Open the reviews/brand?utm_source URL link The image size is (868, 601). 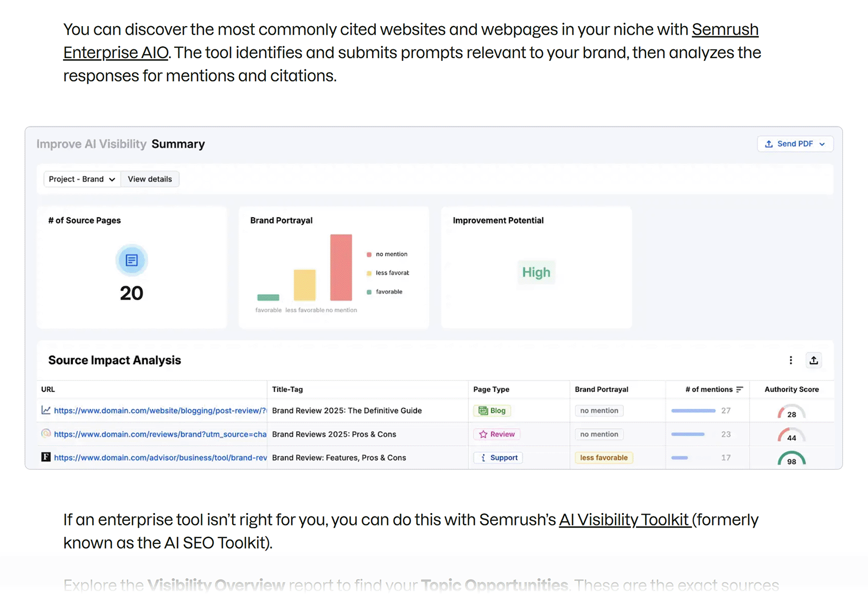click(160, 434)
